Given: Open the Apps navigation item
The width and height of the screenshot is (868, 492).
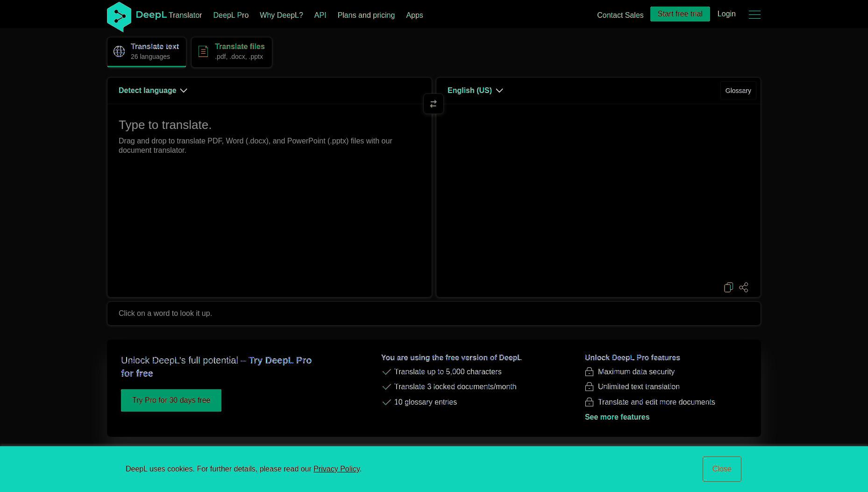Looking at the screenshot, I should tap(414, 15).
